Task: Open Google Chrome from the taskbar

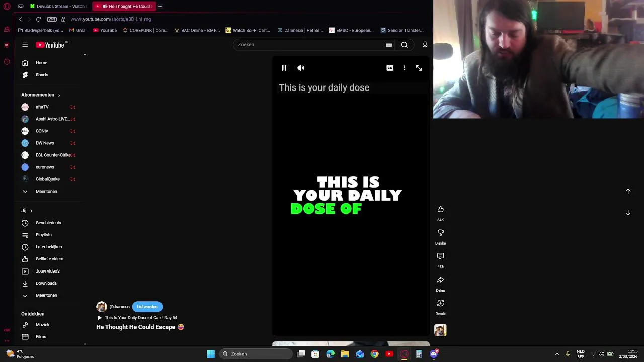Action: click(374, 354)
